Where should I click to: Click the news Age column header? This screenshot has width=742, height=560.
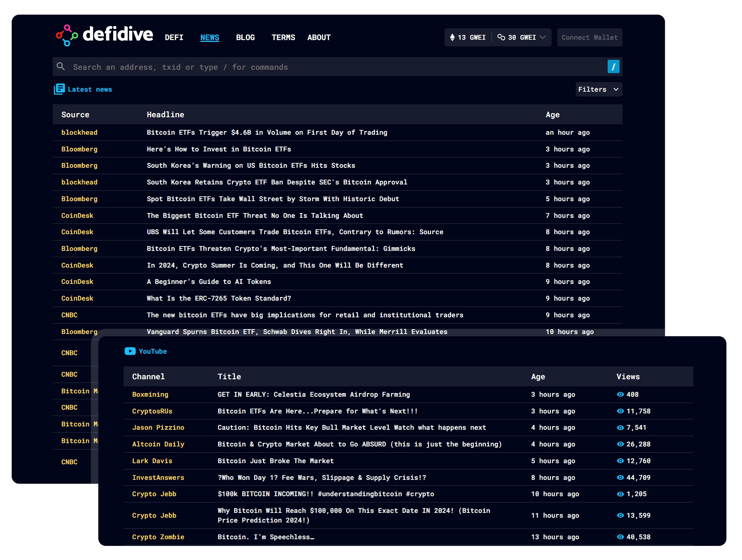pyautogui.click(x=552, y=115)
